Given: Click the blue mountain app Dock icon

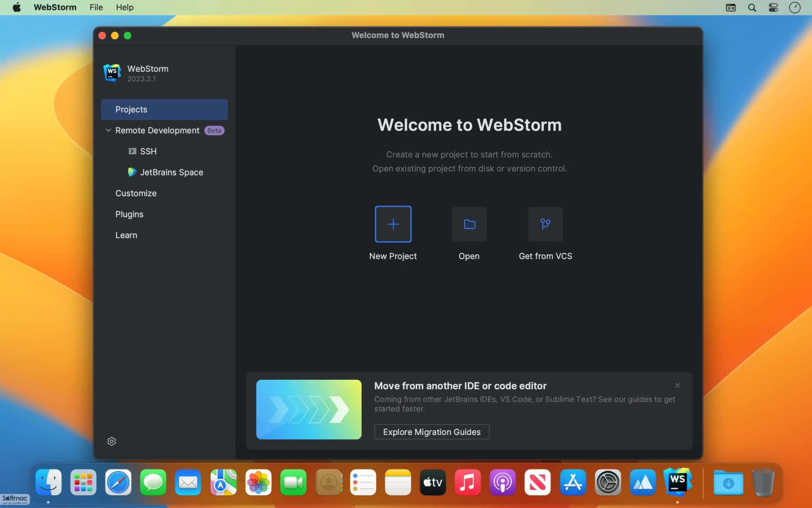Looking at the screenshot, I should (x=643, y=482).
